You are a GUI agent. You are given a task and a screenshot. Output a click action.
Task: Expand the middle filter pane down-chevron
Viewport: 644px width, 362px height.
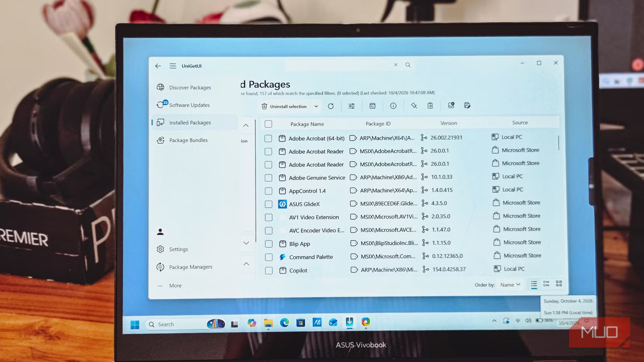point(246,243)
